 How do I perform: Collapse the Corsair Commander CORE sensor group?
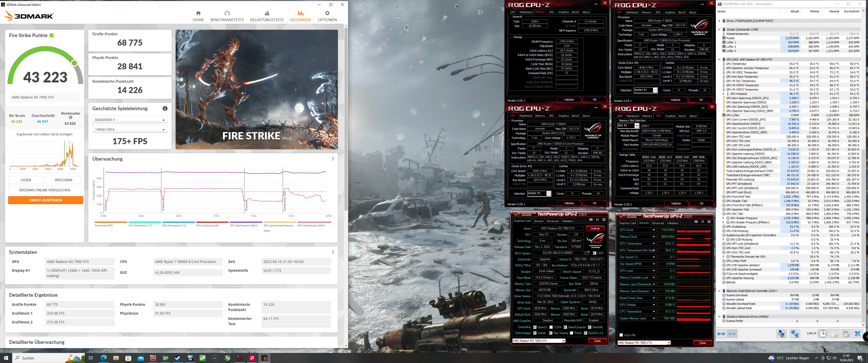pyautogui.click(x=719, y=29)
